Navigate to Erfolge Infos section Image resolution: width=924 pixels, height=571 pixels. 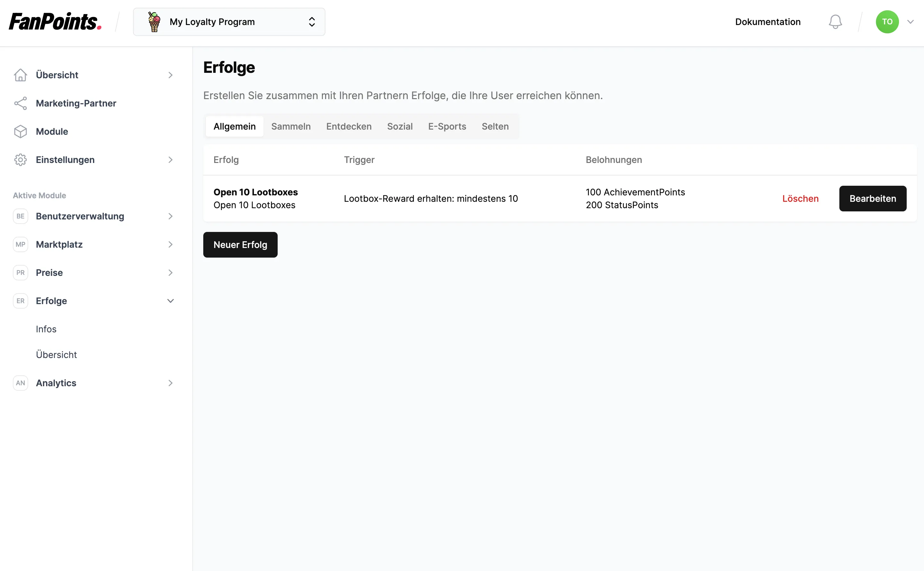(46, 329)
